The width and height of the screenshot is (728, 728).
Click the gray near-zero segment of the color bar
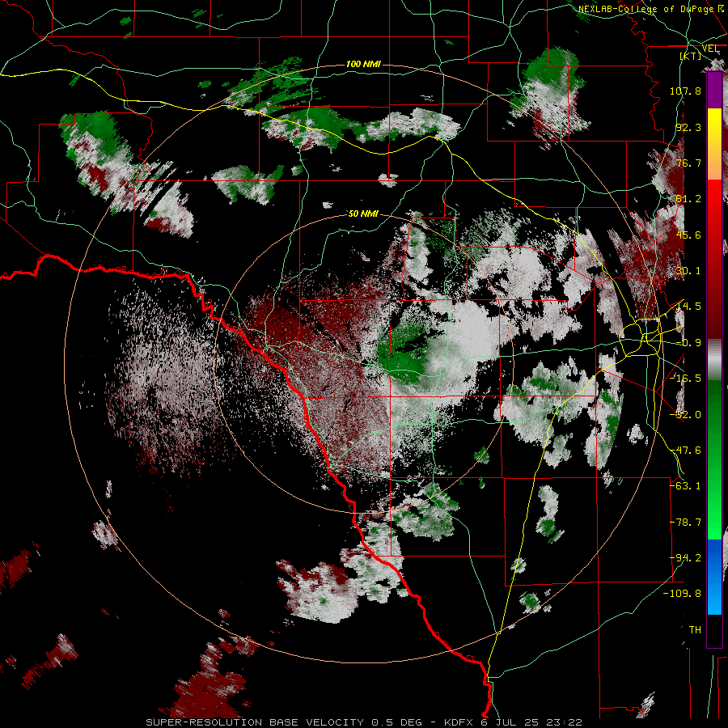click(714, 360)
